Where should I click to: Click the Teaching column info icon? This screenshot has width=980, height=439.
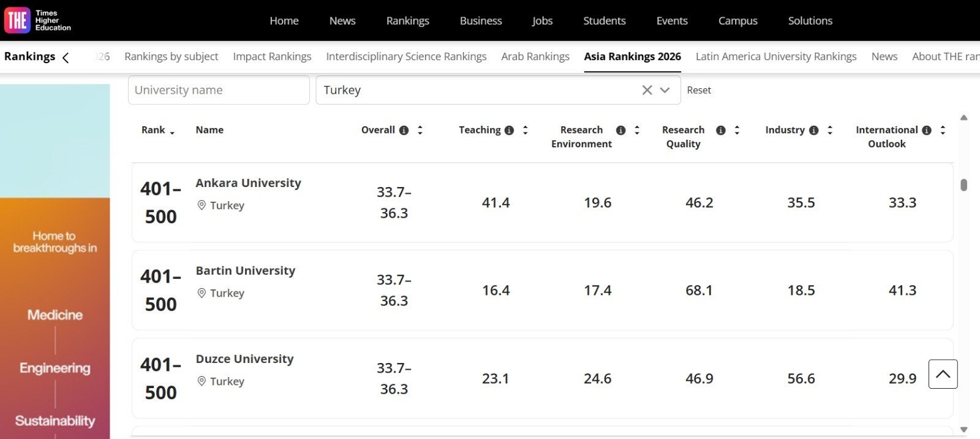(x=509, y=130)
